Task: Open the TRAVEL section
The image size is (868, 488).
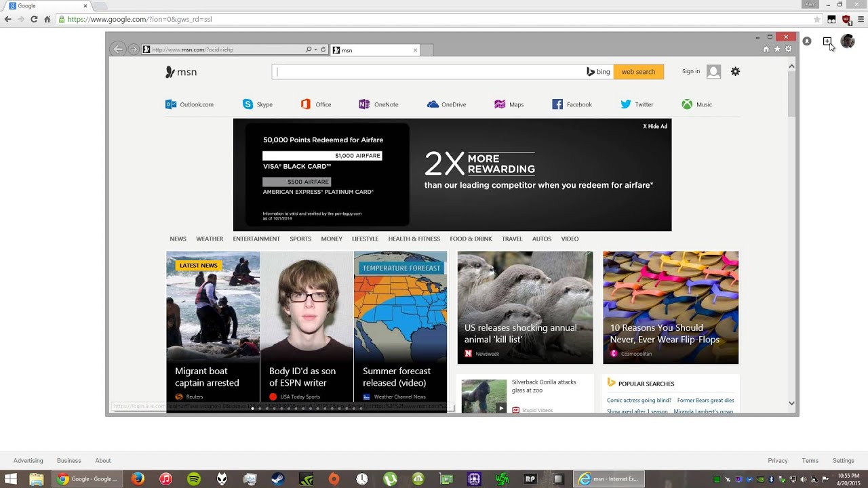Action: coord(512,239)
